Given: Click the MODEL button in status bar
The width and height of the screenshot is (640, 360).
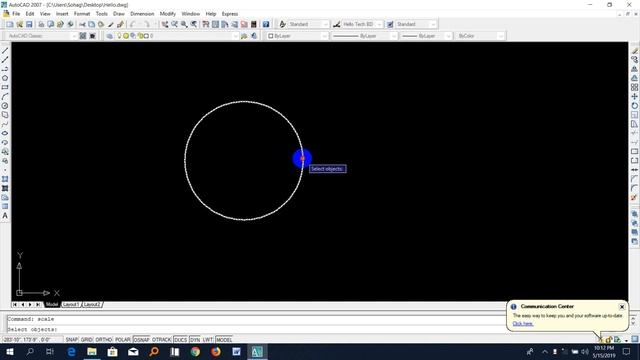Looking at the screenshot, I should point(224,340).
